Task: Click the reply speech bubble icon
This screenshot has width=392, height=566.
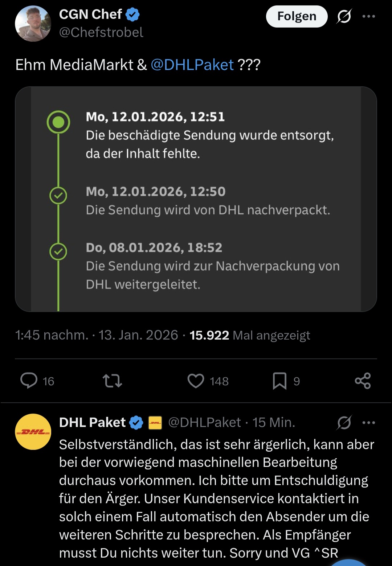Action: [x=29, y=381]
